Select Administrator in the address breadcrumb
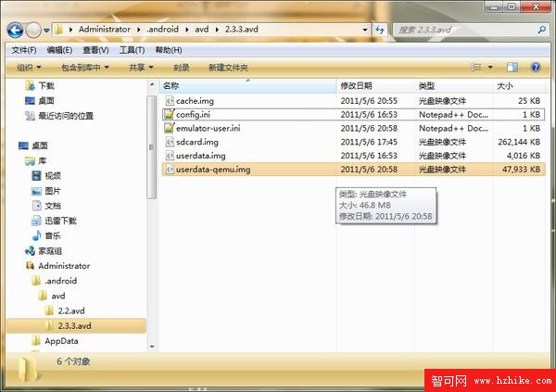Image resolution: width=556 pixels, height=392 pixels. click(105, 30)
